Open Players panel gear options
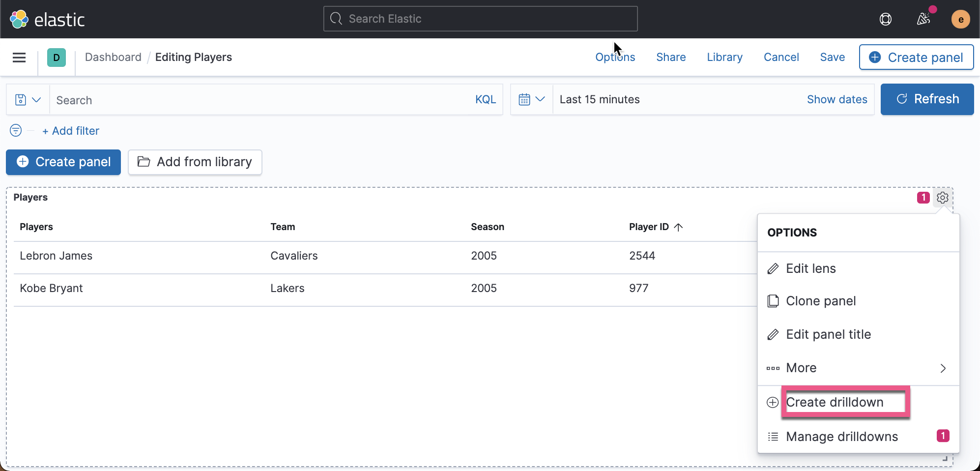 pos(942,197)
